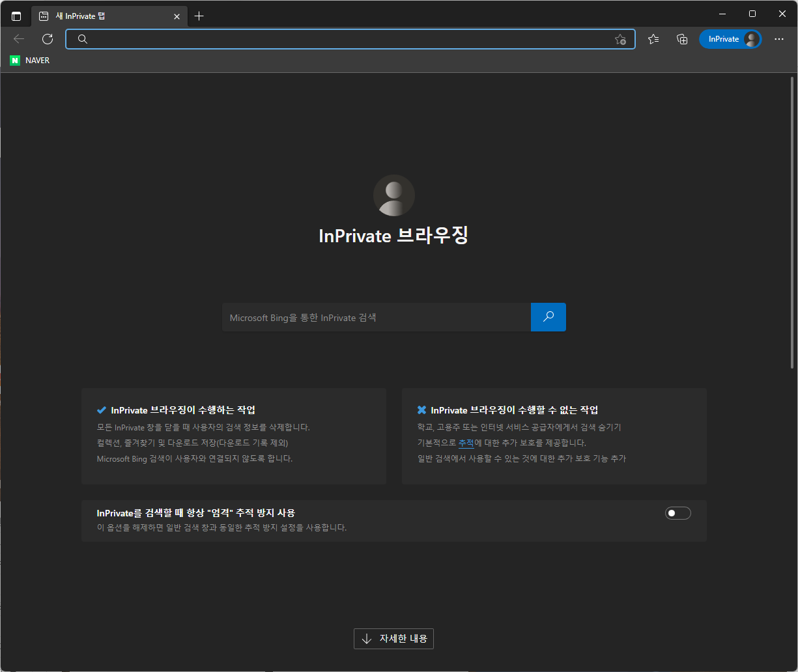Click the InPrivate profile button
Image resolution: width=798 pixels, height=672 pixels.
pyautogui.click(x=730, y=39)
